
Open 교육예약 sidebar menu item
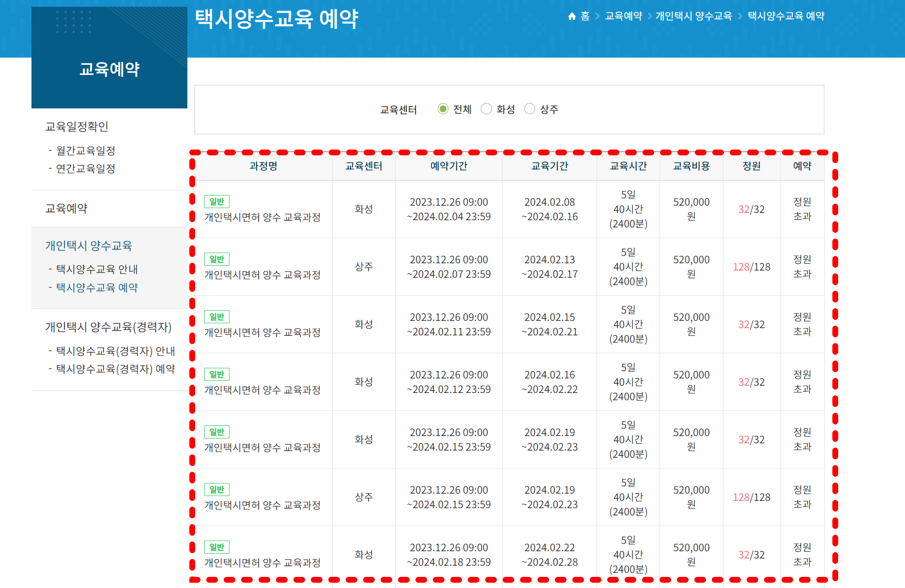pyautogui.click(x=66, y=209)
